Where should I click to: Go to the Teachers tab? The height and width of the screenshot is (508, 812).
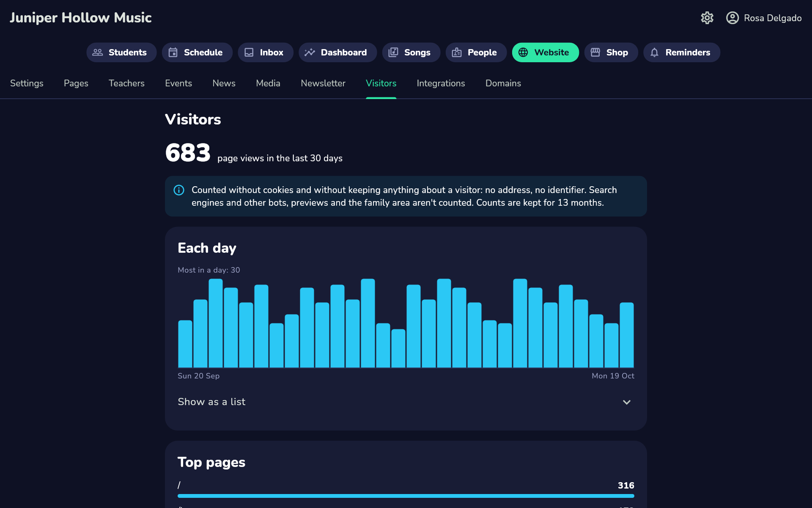[x=126, y=83]
